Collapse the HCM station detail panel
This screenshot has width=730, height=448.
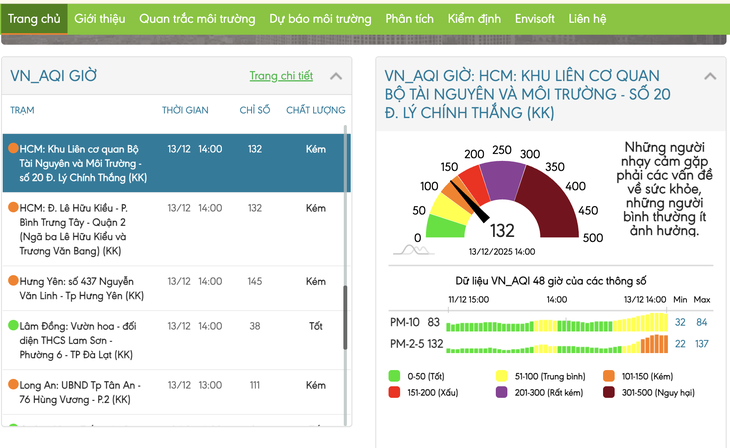point(709,76)
